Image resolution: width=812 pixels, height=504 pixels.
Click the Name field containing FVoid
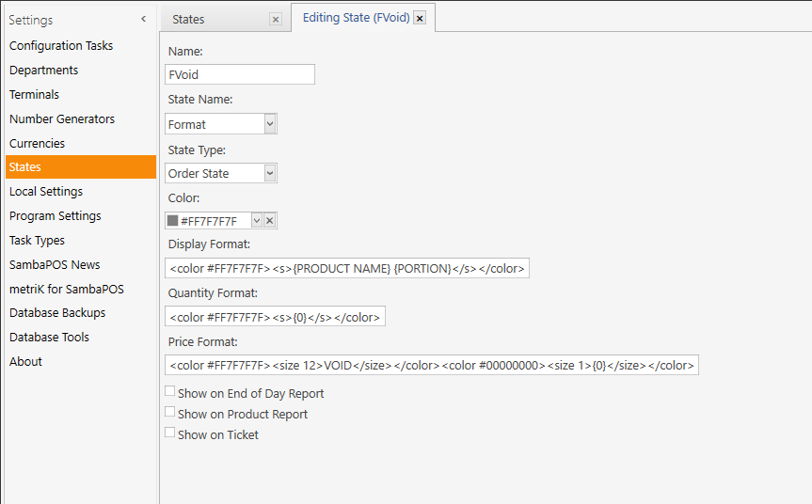pyautogui.click(x=240, y=74)
